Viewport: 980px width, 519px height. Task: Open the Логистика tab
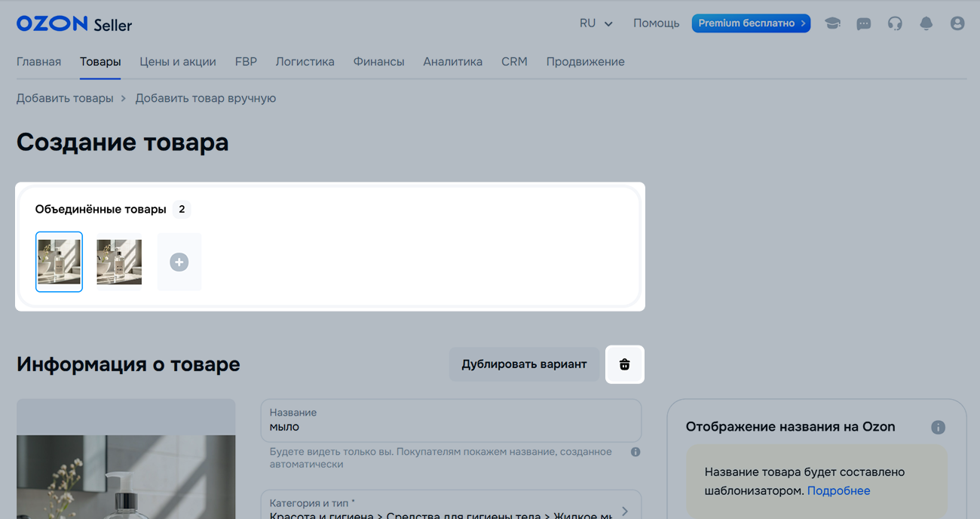coord(305,62)
